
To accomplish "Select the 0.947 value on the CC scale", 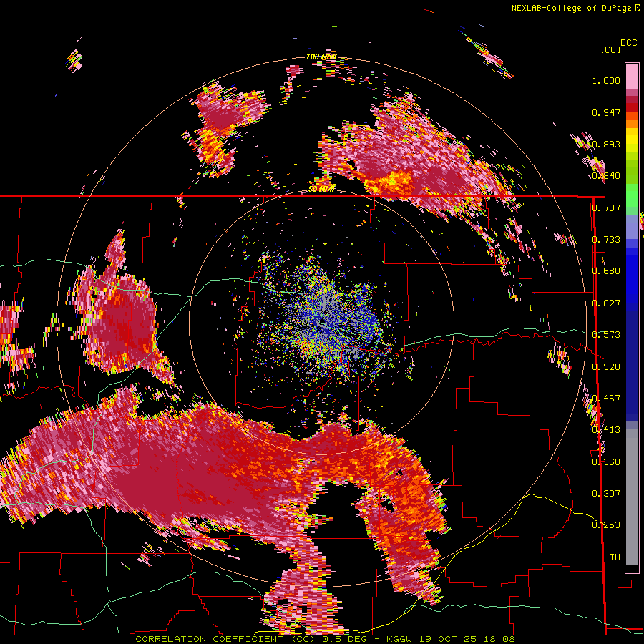I will coord(606,112).
